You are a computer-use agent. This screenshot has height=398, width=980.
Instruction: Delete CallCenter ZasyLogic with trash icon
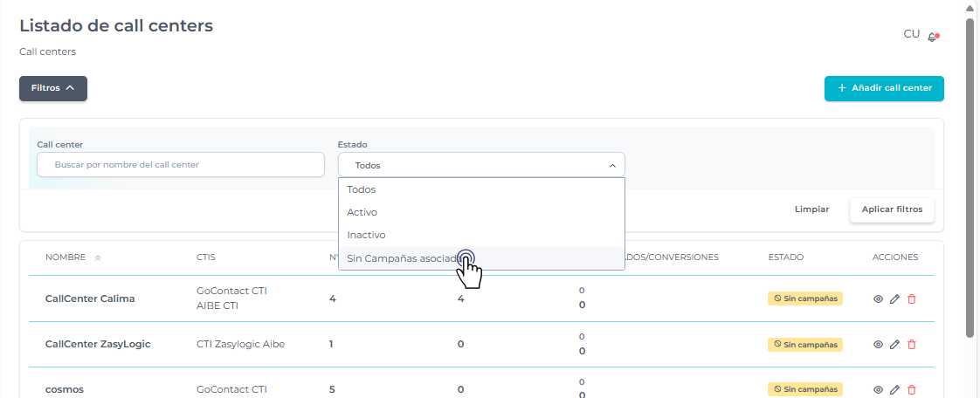tap(912, 345)
